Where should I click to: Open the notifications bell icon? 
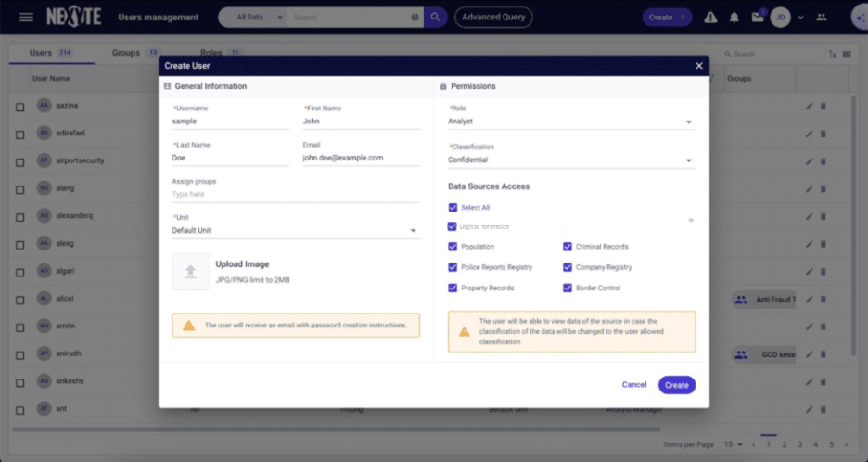[x=734, y=18]
